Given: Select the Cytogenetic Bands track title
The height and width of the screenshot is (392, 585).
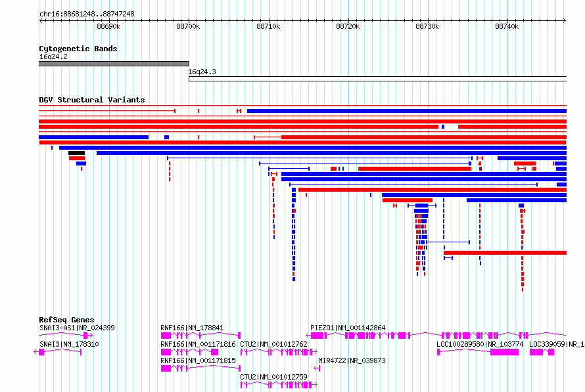Looking at the screenshot, I should coord(78,49).
